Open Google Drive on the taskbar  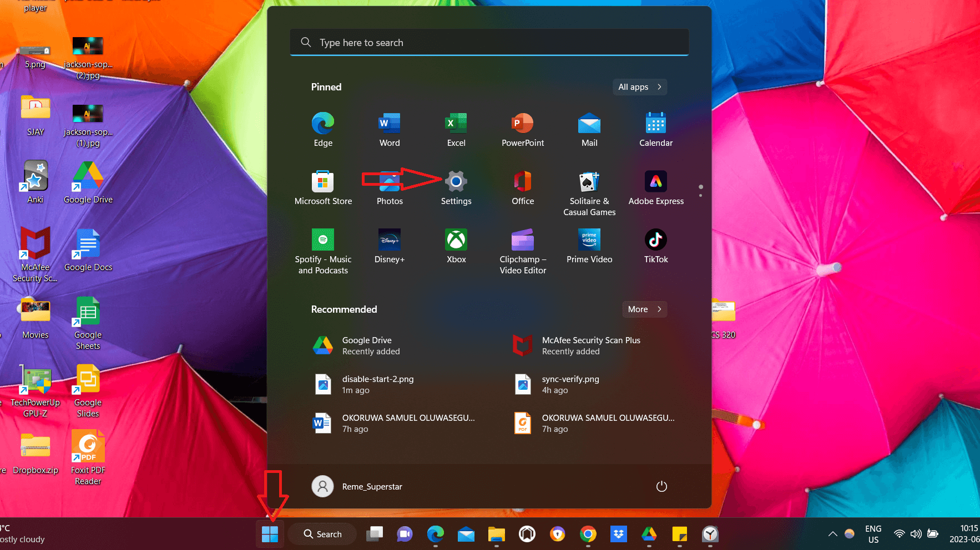coord(649,534)
